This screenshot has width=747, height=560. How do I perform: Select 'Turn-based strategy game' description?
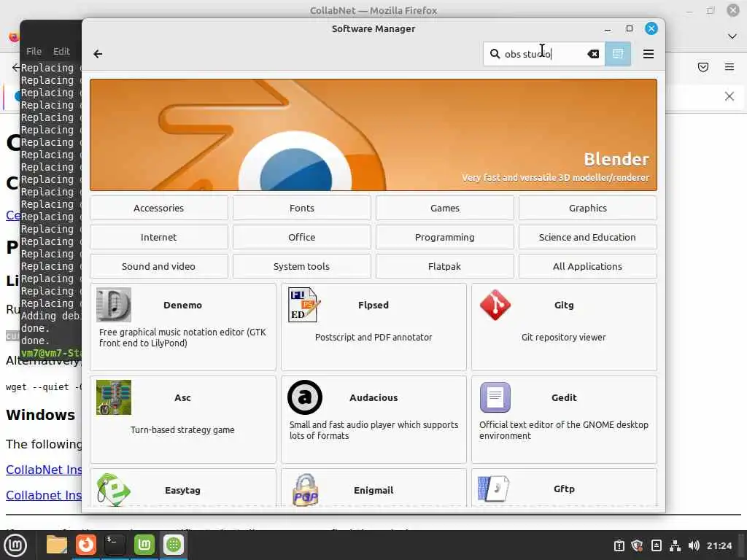click(x=182, y=430)
